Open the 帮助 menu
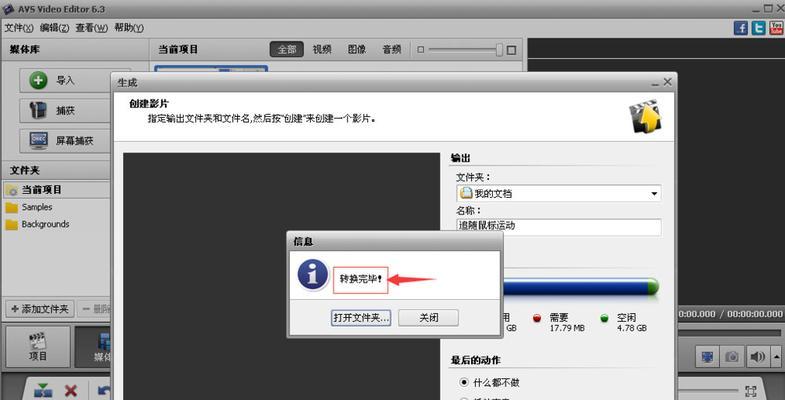The width and height of the screenshot is (785, 400). pyautogui.click(x=129, y=28)
